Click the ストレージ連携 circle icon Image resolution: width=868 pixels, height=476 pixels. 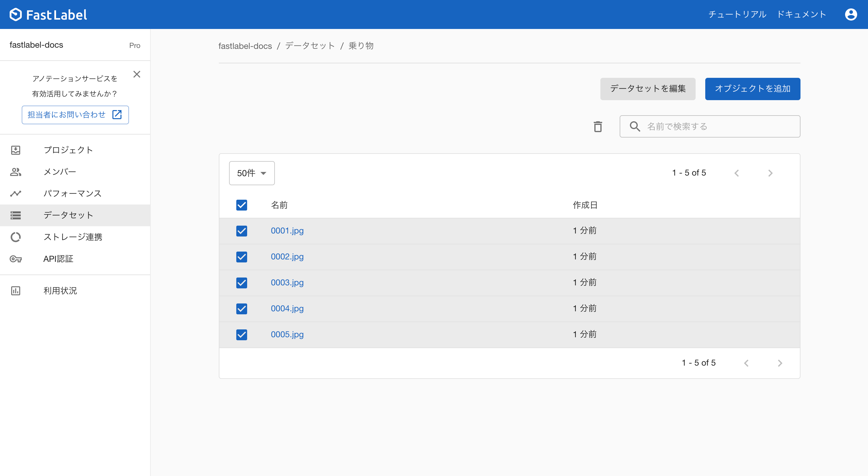pos(15,237)
